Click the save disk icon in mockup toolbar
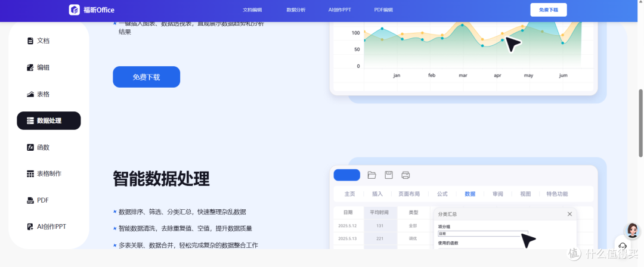The image size is (644, 267). tap(389, 175)
